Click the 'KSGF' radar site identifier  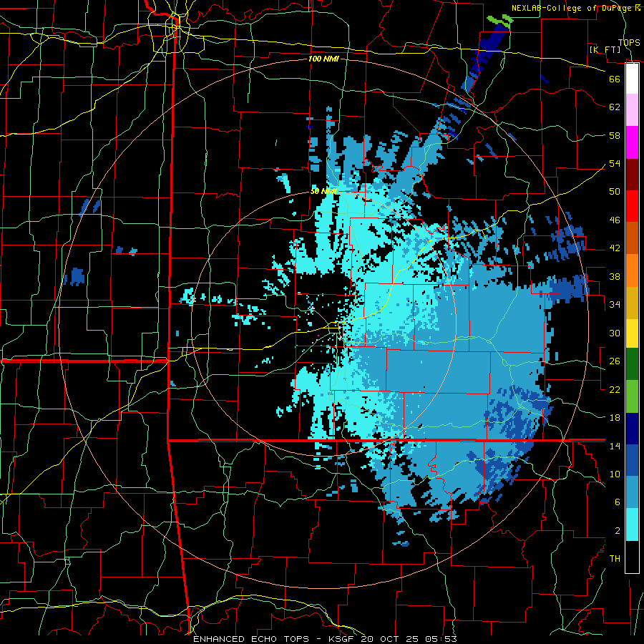point(342,639)
